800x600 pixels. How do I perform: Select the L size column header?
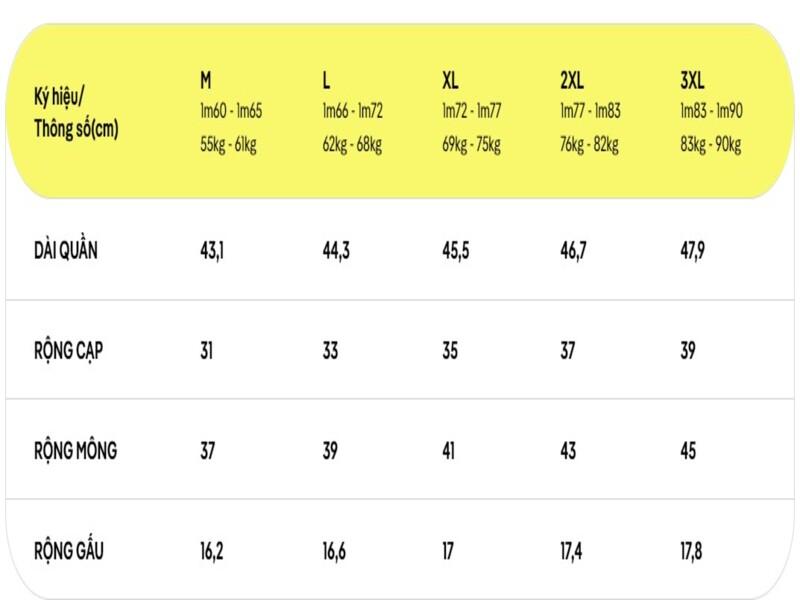click(326, 80)
